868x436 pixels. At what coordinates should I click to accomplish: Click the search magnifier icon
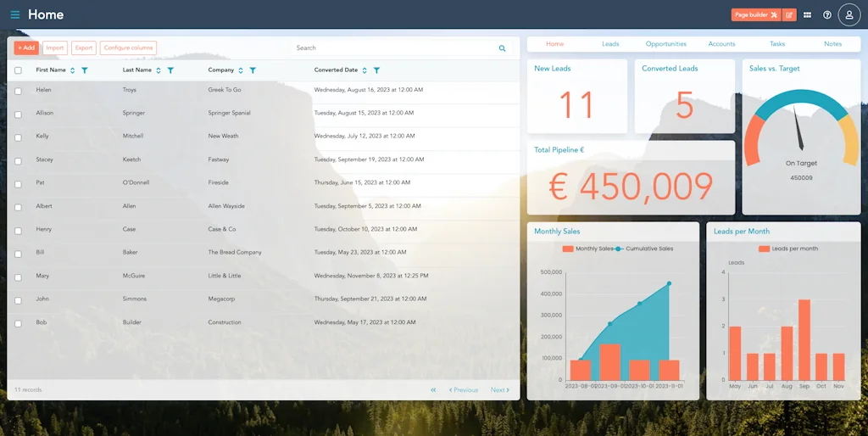[502, 48]
